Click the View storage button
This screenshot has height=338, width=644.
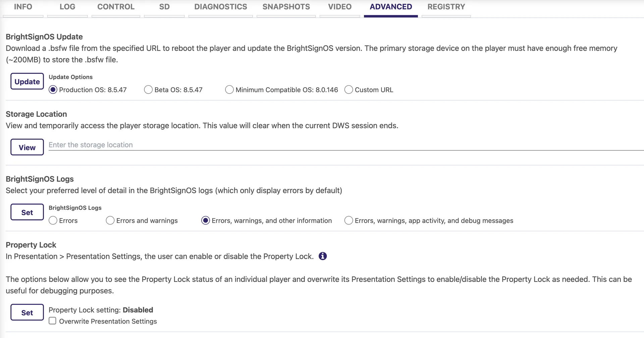coord(27,147)
